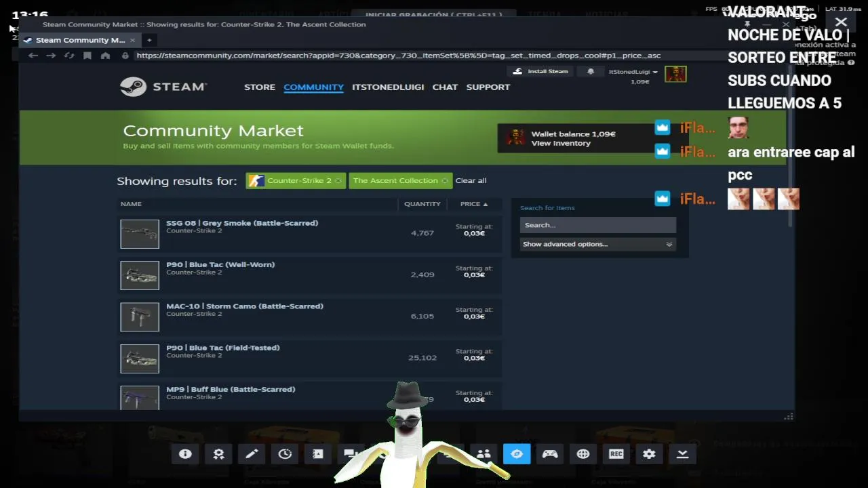Screen dimensions: 868x488
Task: Click quantity value 4,767
Action: [x=422, y=233]
